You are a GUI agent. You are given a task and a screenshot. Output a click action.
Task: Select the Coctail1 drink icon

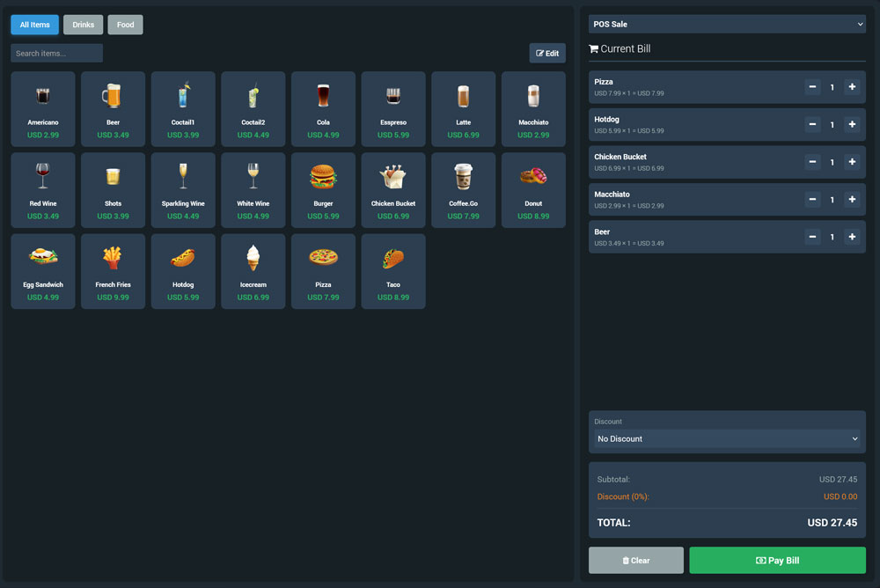[183, 95]
